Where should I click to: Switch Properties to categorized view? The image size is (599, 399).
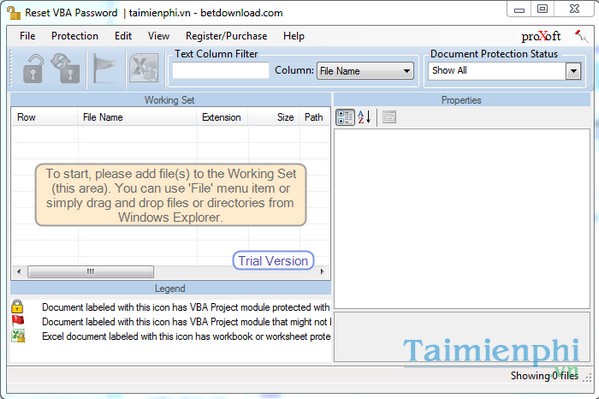345,117
